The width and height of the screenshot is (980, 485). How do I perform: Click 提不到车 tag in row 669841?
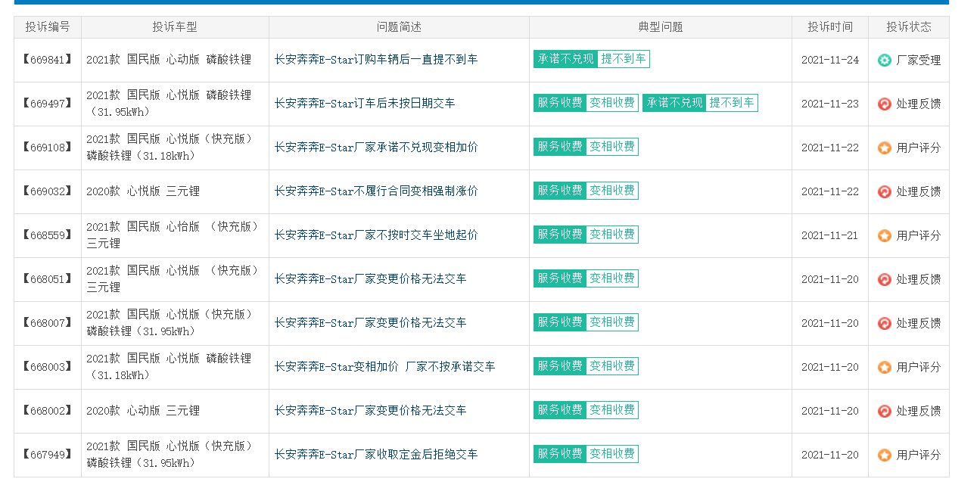(x=624, y=59)
